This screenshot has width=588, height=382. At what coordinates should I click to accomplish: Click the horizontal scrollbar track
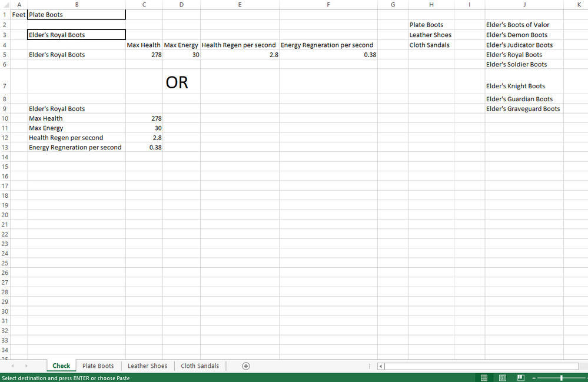pyautogui.click(x=481, y=366)
